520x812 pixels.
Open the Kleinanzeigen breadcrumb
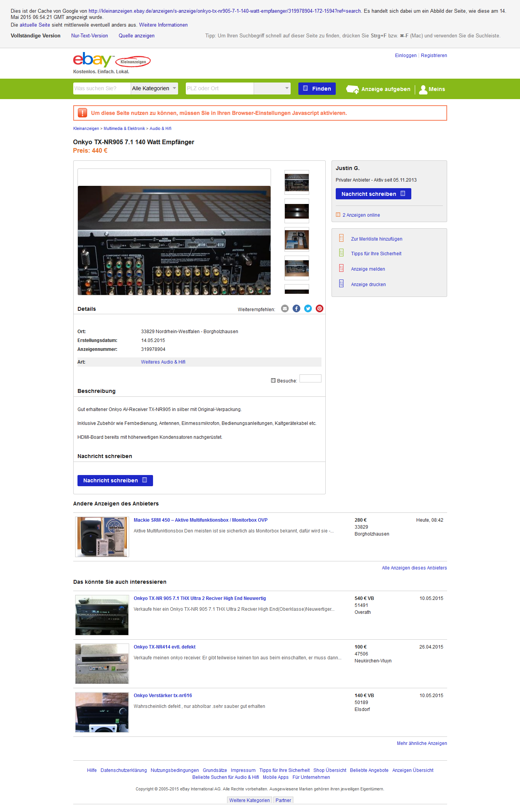(86, 128)
